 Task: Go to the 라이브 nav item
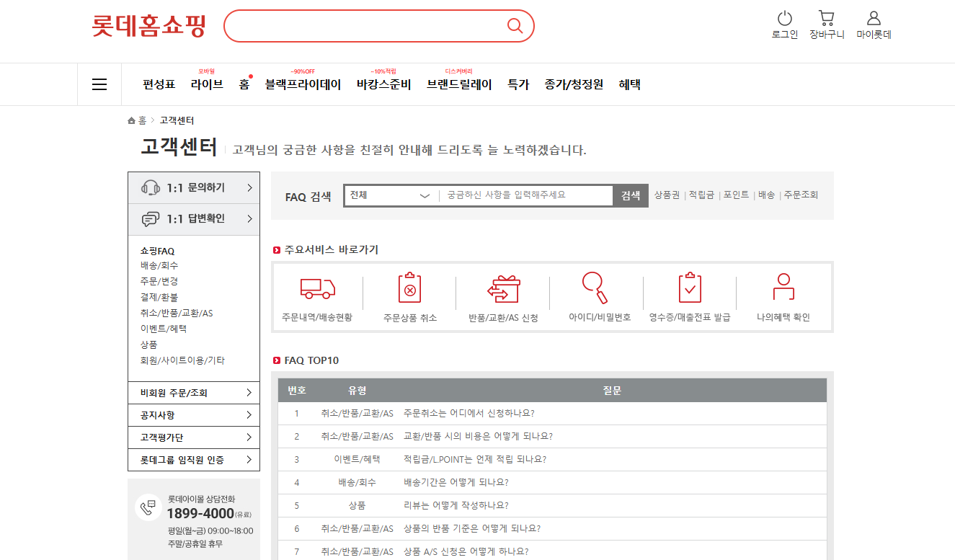(x=207, y=84)
